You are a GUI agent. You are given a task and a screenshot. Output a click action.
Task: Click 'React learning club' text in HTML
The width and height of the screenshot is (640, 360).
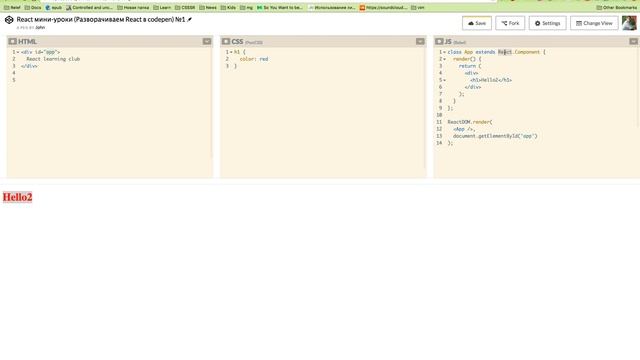coord(53,59)
